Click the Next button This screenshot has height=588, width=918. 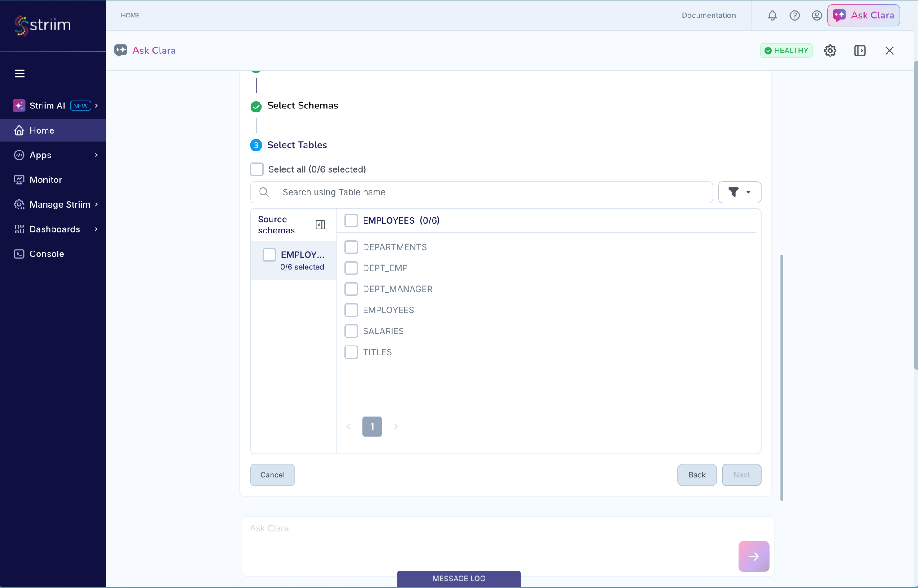point(741,475)
